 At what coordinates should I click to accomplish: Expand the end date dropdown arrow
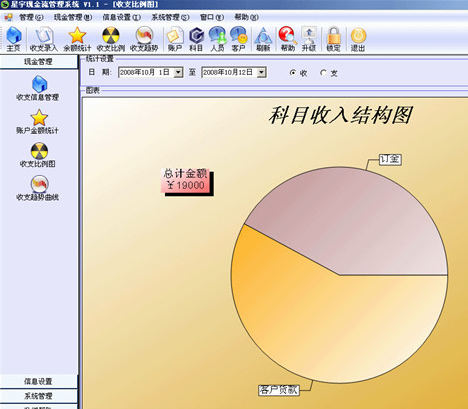pyautogui.click(x=262, y=72)
